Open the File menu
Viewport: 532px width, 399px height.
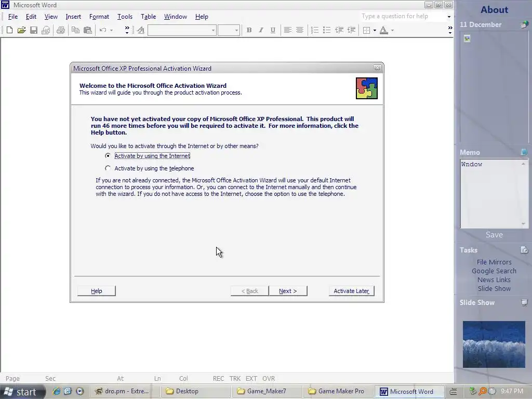pos(13,17)
